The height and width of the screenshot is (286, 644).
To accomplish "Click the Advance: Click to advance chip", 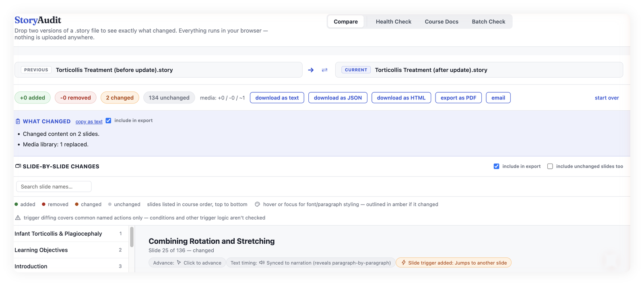I will (x=187, y=263).
